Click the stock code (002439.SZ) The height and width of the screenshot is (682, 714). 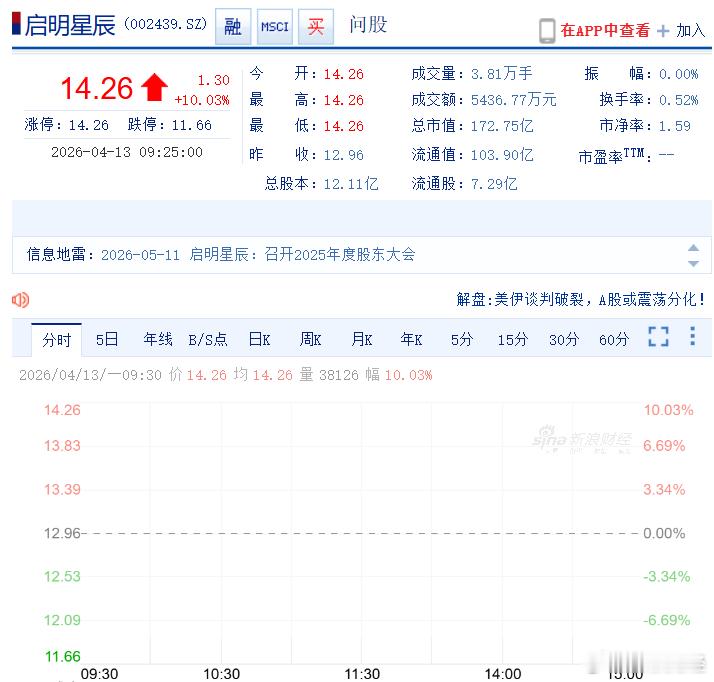pos(166,24)
